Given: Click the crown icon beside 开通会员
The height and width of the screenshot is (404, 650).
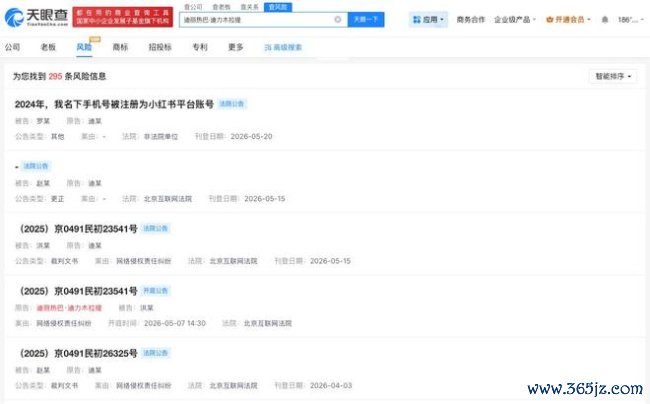Looking at the screenshot, I should click(x=549, y=19).
